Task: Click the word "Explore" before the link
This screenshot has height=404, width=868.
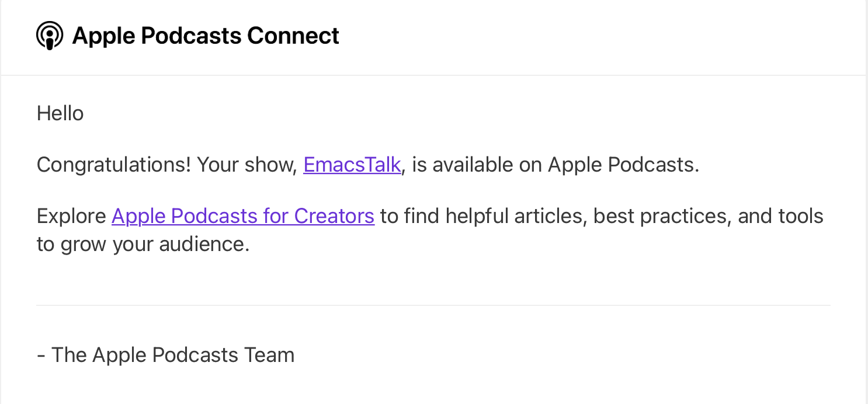Action: (71, 216)
